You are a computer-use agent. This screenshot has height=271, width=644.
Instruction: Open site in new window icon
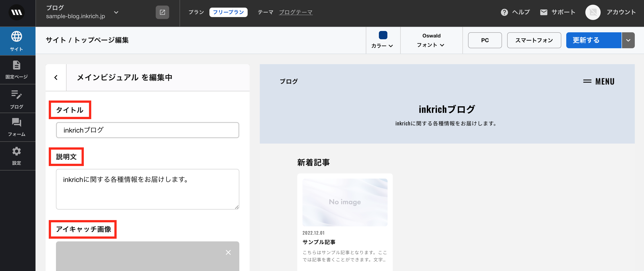coord(162,12)
